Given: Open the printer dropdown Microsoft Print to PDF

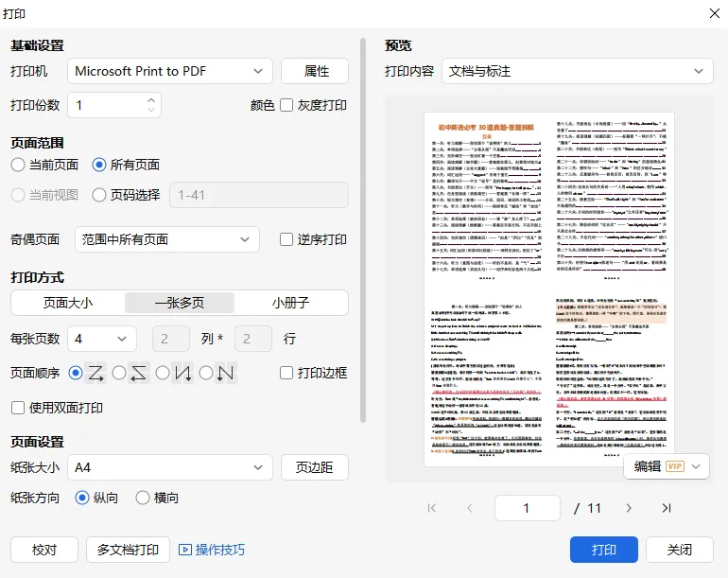Looking at the screenshot, I should pyautogui.click(x=170, y=71).
